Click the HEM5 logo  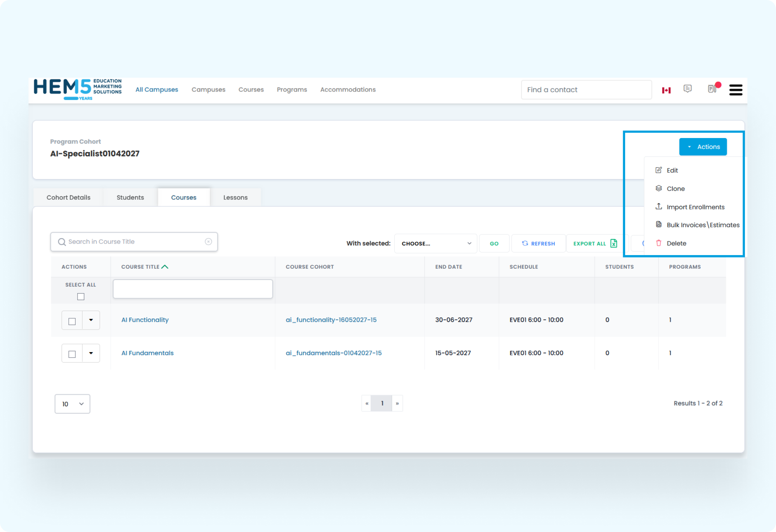tap(78, 89)
